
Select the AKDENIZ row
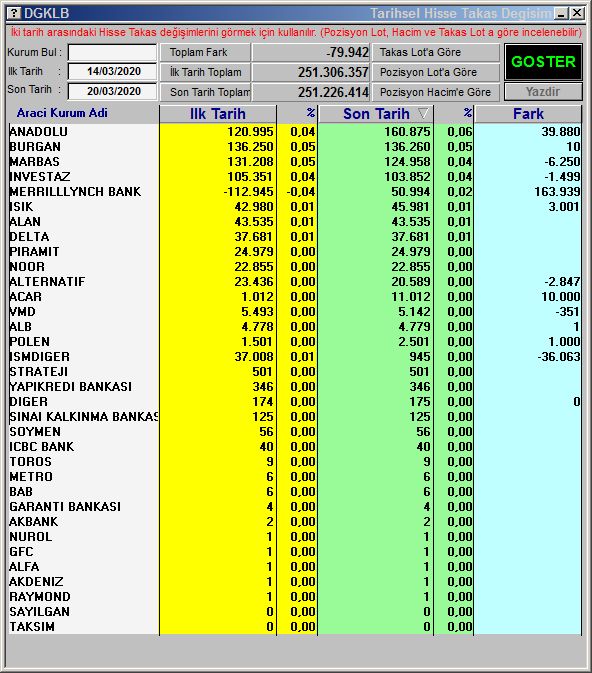pos(295,582)
